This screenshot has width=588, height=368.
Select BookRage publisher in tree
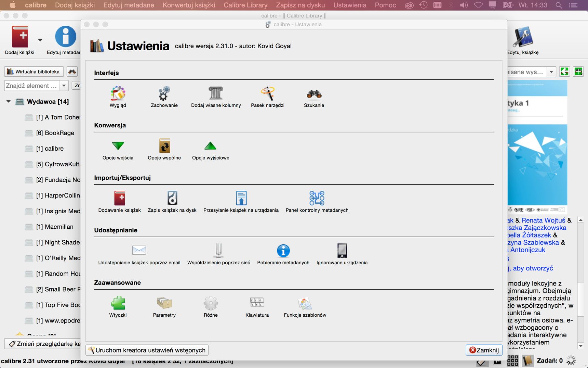coord(55,133)
